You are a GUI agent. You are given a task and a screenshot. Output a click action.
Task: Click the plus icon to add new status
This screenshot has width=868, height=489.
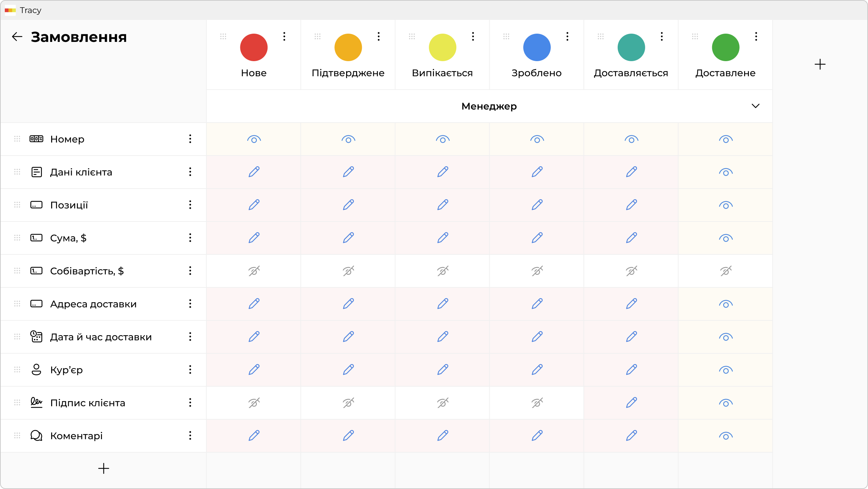tap(820, 64)
